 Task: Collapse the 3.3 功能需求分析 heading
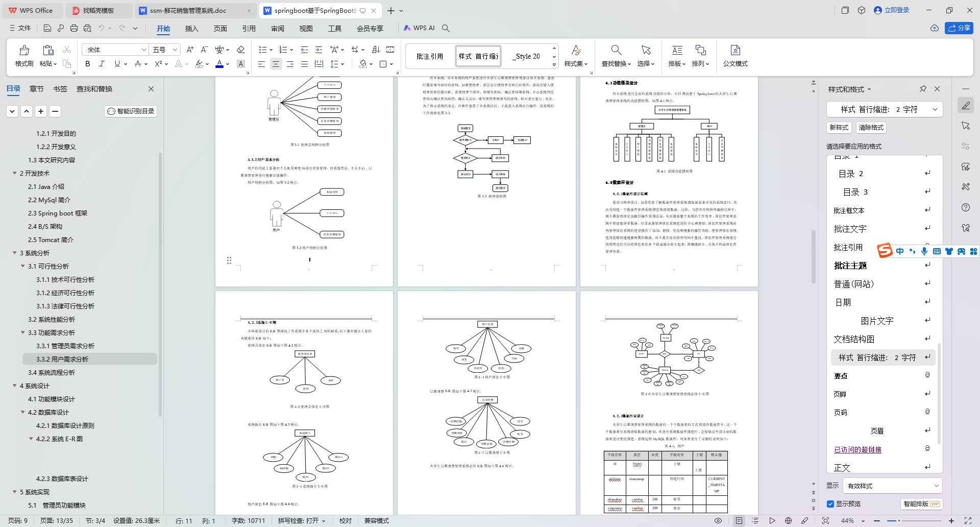tap(22, 332)
